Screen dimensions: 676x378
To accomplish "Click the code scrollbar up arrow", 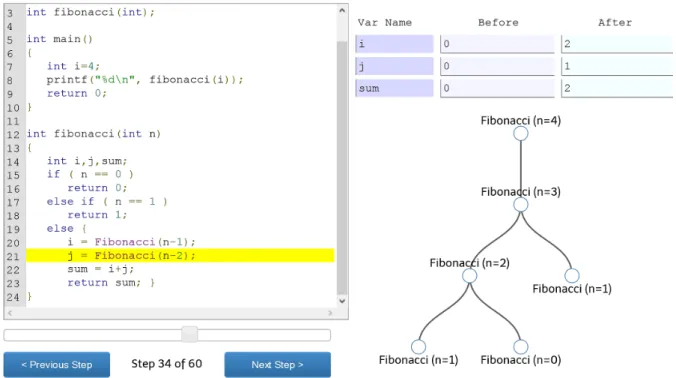I will pos(342,10).
